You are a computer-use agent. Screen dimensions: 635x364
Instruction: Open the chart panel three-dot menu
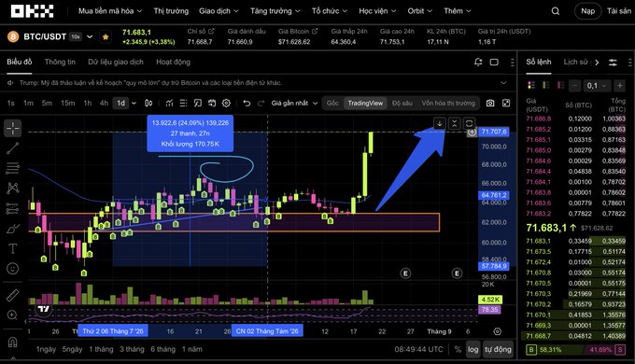click(513, 62)
